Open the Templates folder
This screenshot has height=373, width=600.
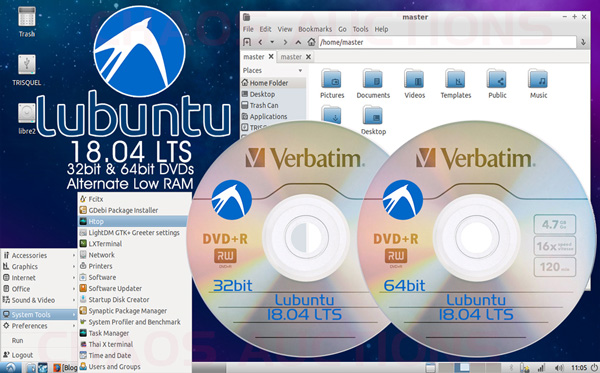click(455, 84)
